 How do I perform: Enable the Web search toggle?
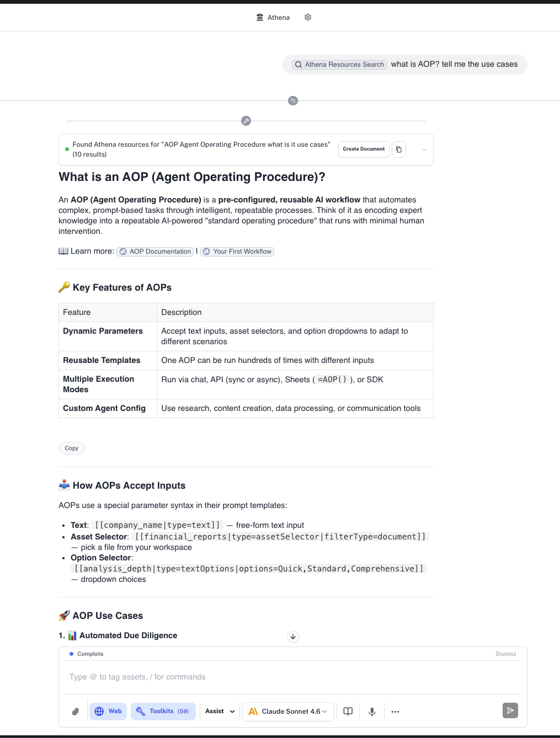[108, 712]
